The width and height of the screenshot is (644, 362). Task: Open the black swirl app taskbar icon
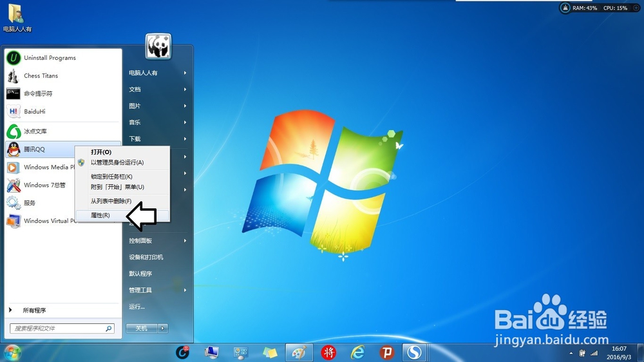[x=182, y=352]
